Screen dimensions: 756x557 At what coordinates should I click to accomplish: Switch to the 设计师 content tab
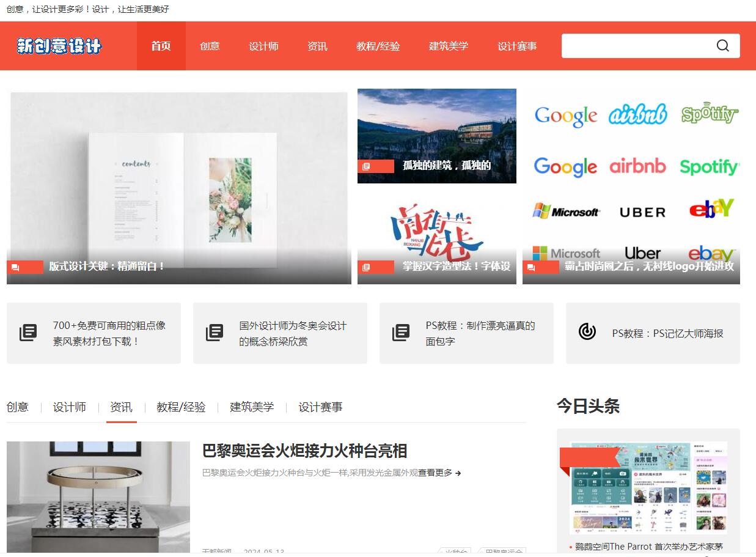pyautogui.click(x=70, y=407)
